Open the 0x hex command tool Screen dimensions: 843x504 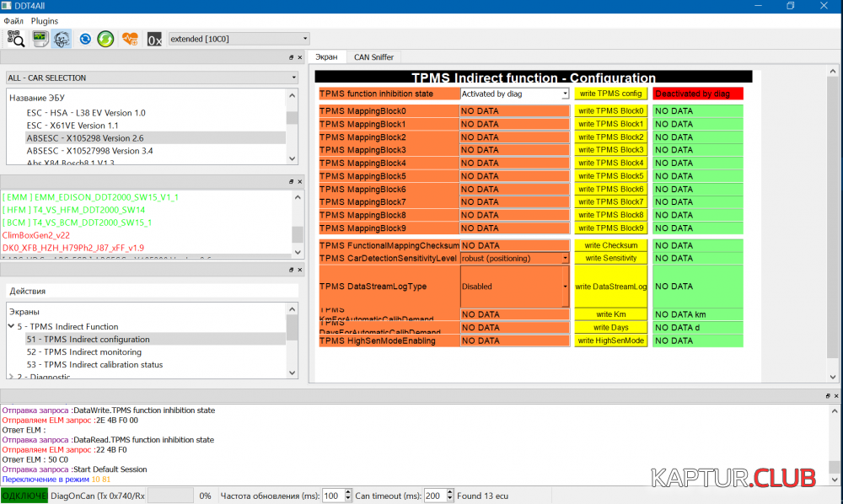pos(154,39)
